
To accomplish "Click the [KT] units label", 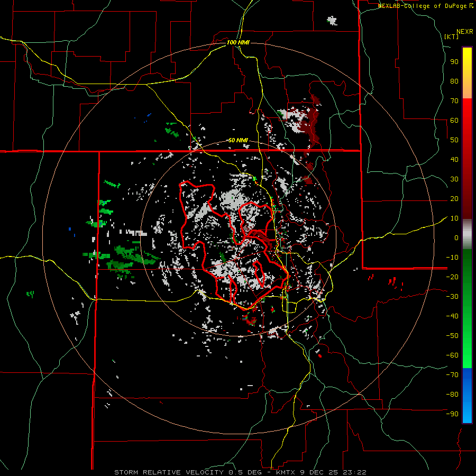I will pyautogui.click(x=452, y=36).
